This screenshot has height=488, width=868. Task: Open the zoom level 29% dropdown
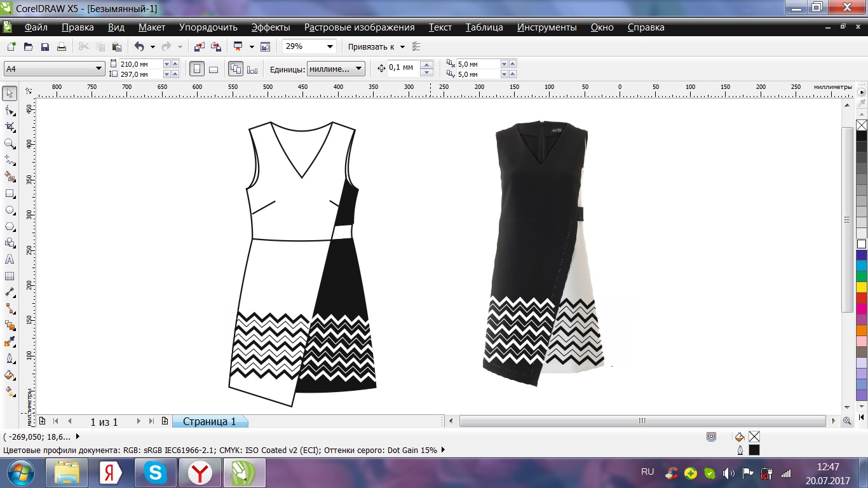pyautogui.click(x=330, y=46)
